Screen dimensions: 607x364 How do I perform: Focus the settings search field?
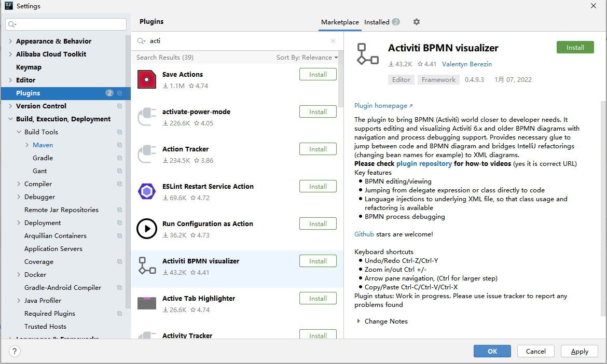tap(66, 24)
